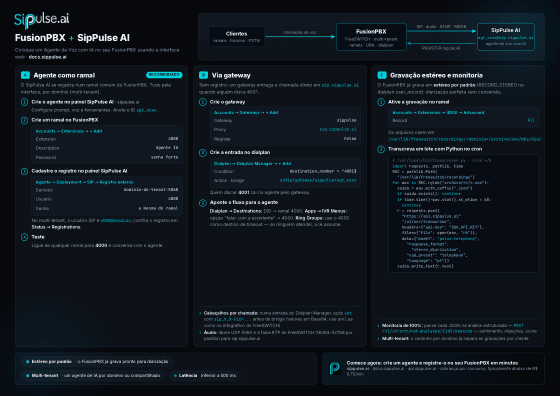The height and width of the screenshot is (396, 560).
Task: Click 'Crie um ramal no FusionPBX' step
Action: click(65, 120)
